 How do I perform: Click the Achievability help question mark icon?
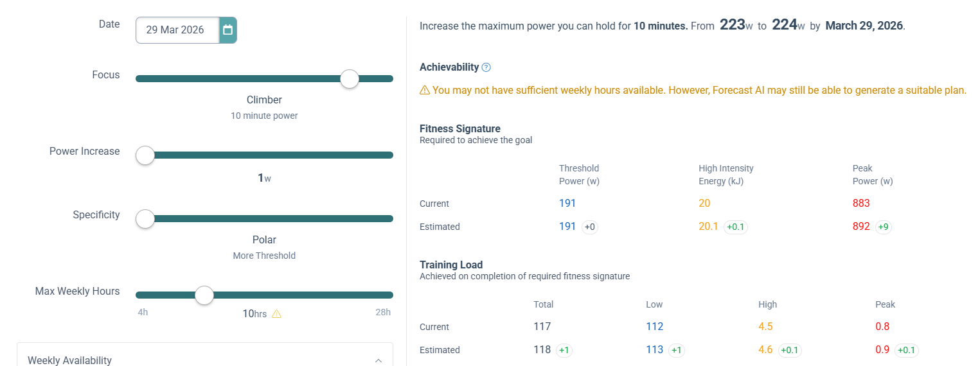(486, 67)
